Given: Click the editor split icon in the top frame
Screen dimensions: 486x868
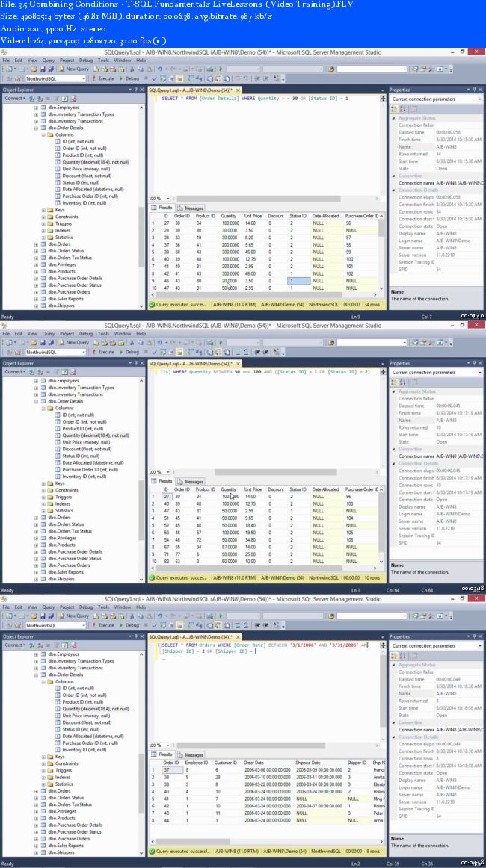Looking at the screenshot, I should 383,98.
